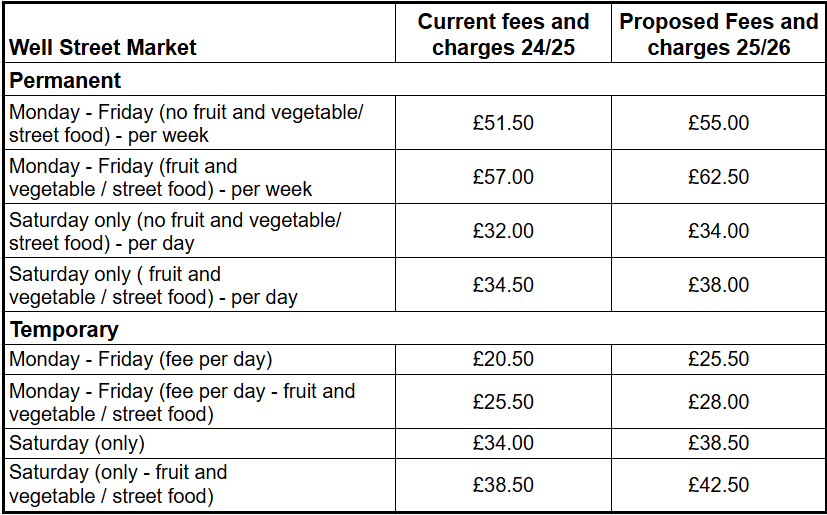The height and width of the screenshot is (515, 827).
Task: Select the Temporary section heading row
Action: [x=415, y=329]
